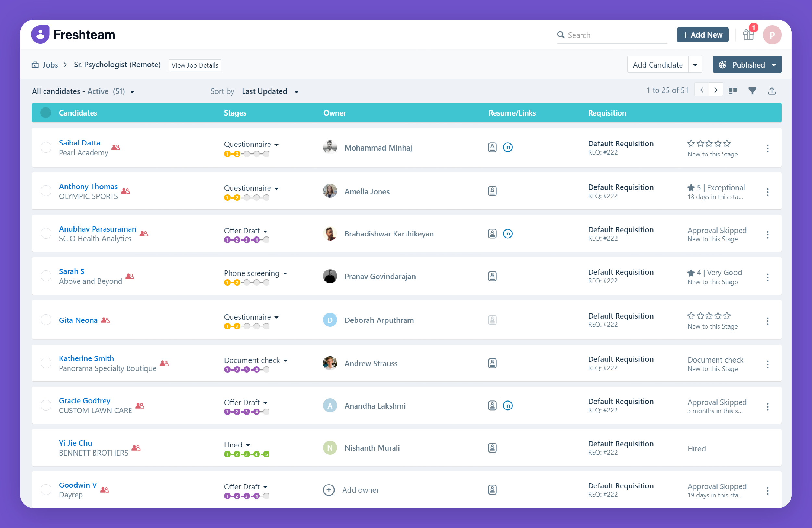The image size is (812, 528).
Task: Expand the Published status dropdown
Action: click(774, 65)
